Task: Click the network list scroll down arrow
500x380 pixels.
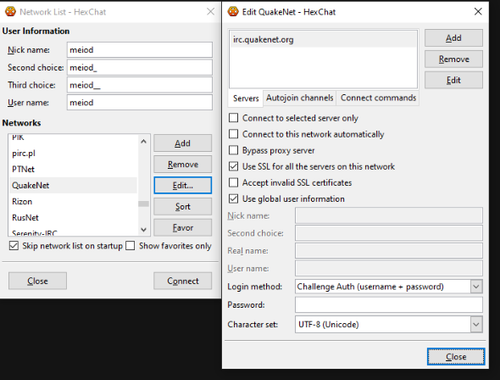Action: pos(144,229)
